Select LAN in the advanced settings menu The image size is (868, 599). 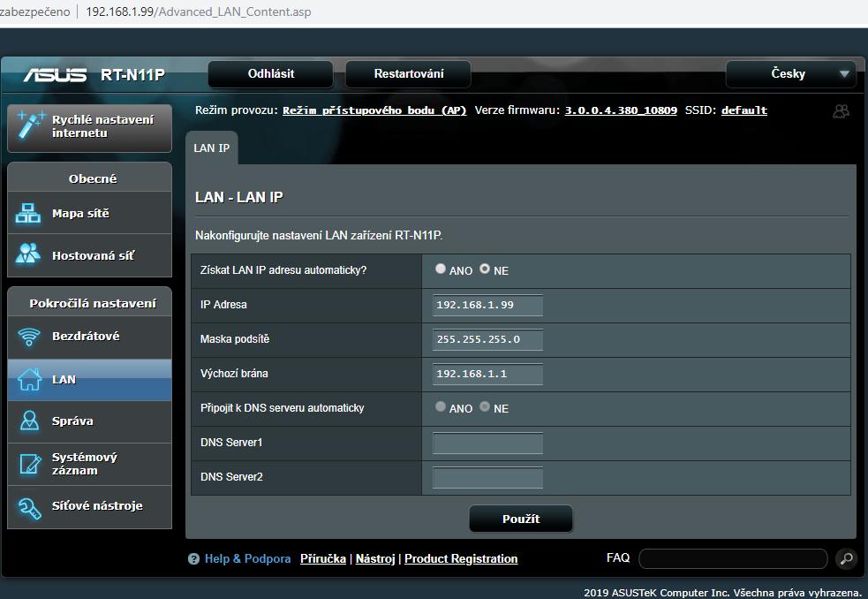[89, 380]
